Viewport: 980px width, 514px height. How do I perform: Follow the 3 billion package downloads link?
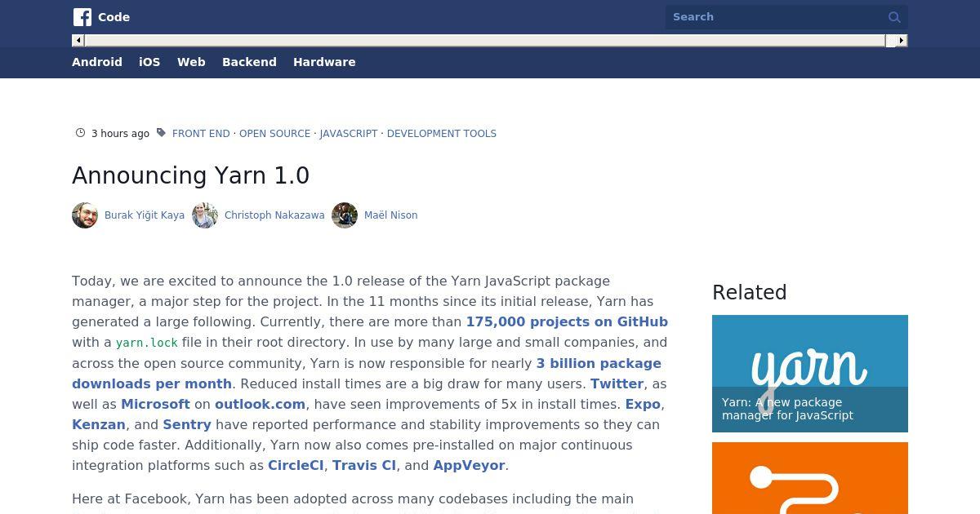(x=367, y=373)
